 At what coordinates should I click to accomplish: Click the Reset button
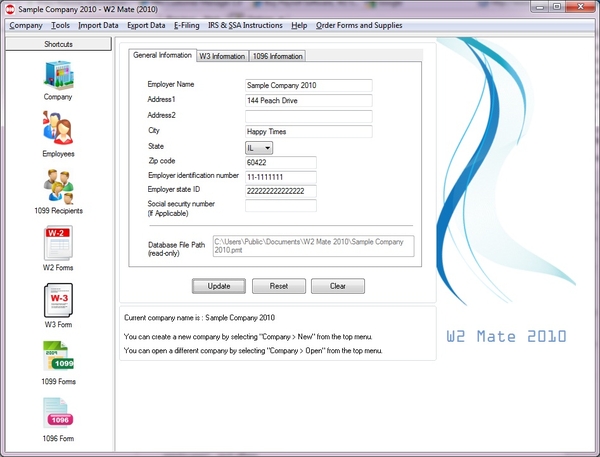(x=279, y=286)
